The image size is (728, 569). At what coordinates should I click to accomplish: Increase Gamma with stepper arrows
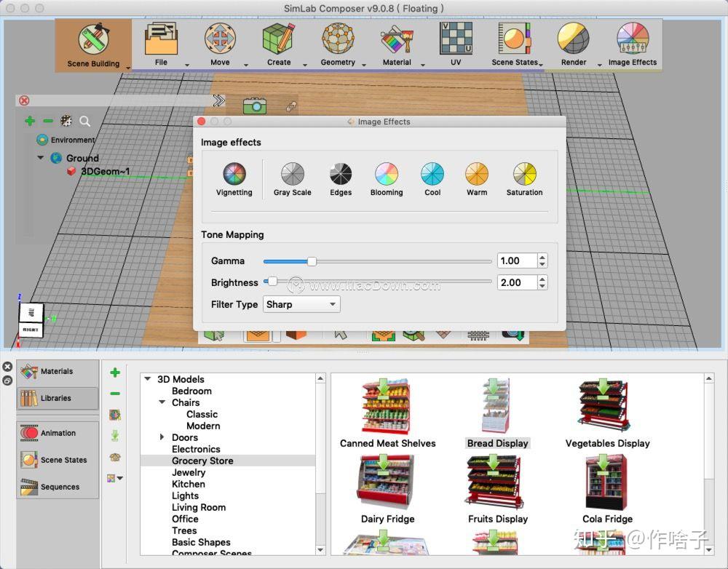click(x=542, y=257)
